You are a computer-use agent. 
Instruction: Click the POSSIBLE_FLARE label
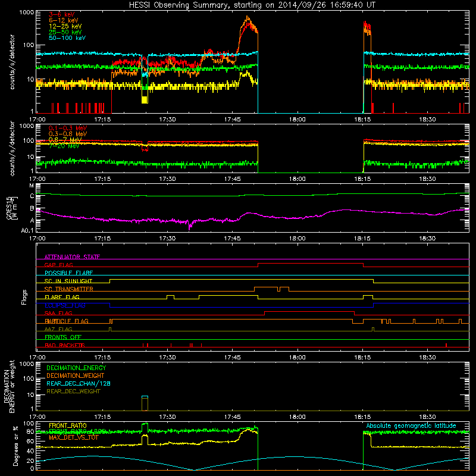(68, 273)
